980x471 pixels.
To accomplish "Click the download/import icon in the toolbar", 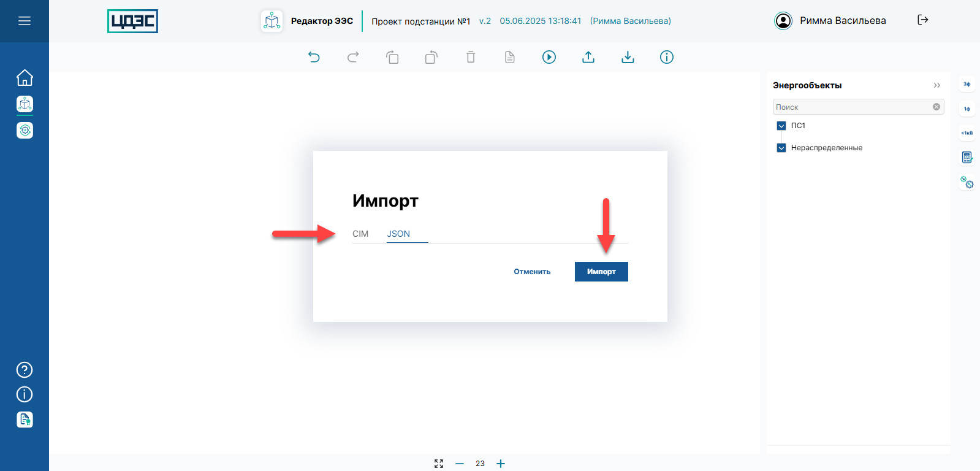I will click(x=628, y=57).
